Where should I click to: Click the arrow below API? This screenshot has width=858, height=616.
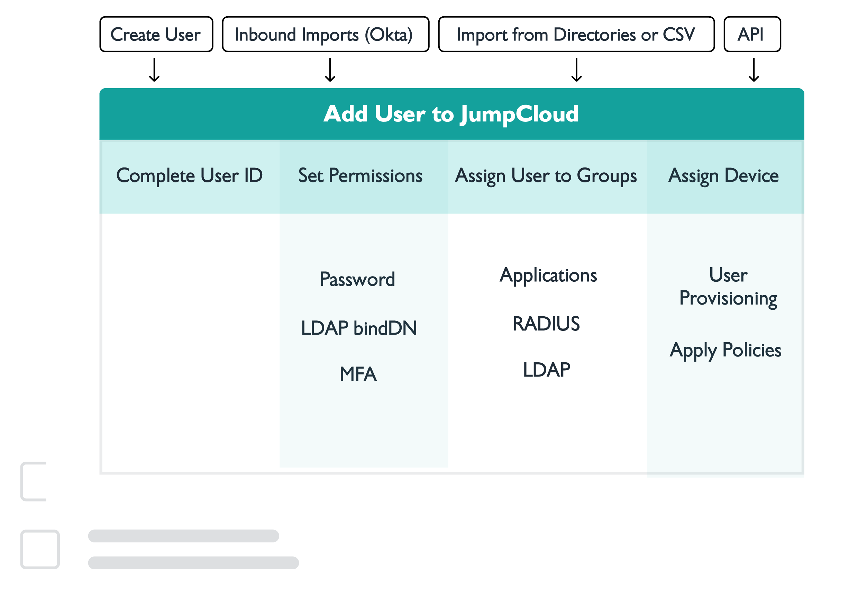(x=754, y=70)
